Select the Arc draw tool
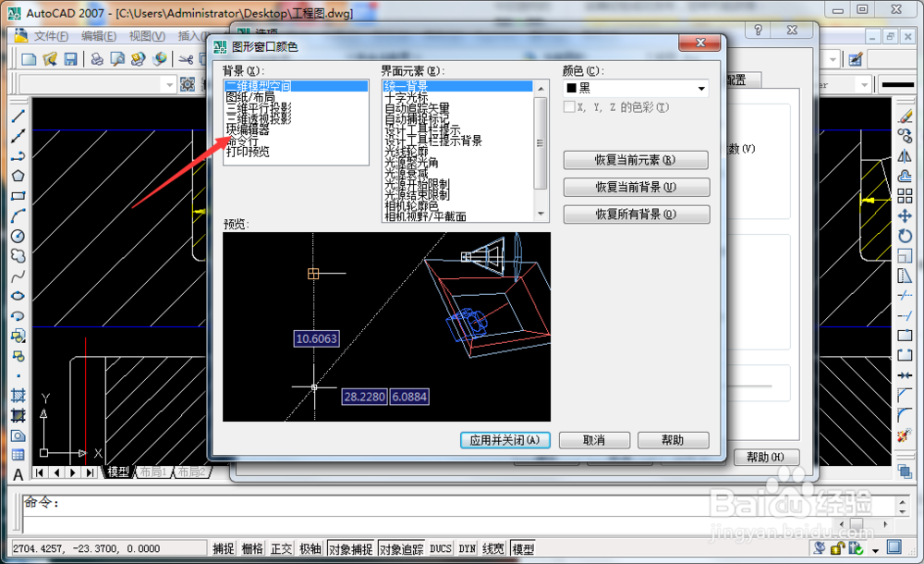The image size is (924, 564). (x=18, y=216)
